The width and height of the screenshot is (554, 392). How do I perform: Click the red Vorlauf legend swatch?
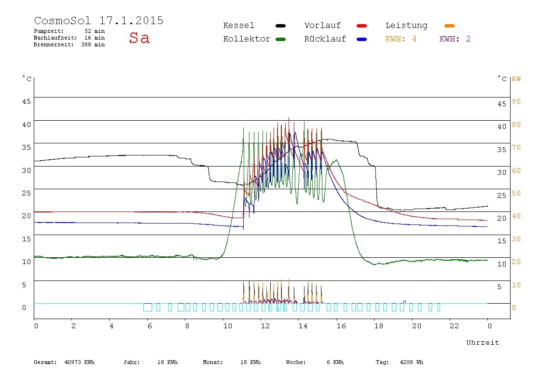pos(362,26)
